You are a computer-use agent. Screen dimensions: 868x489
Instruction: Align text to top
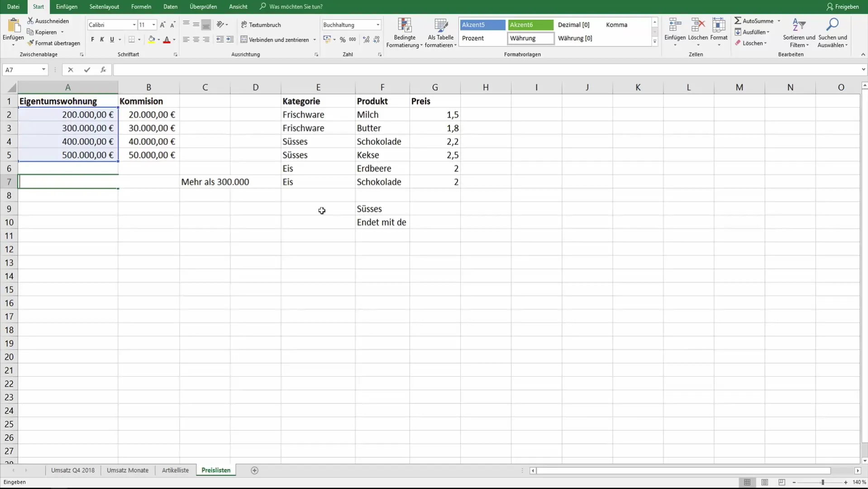tap(186, 24)
